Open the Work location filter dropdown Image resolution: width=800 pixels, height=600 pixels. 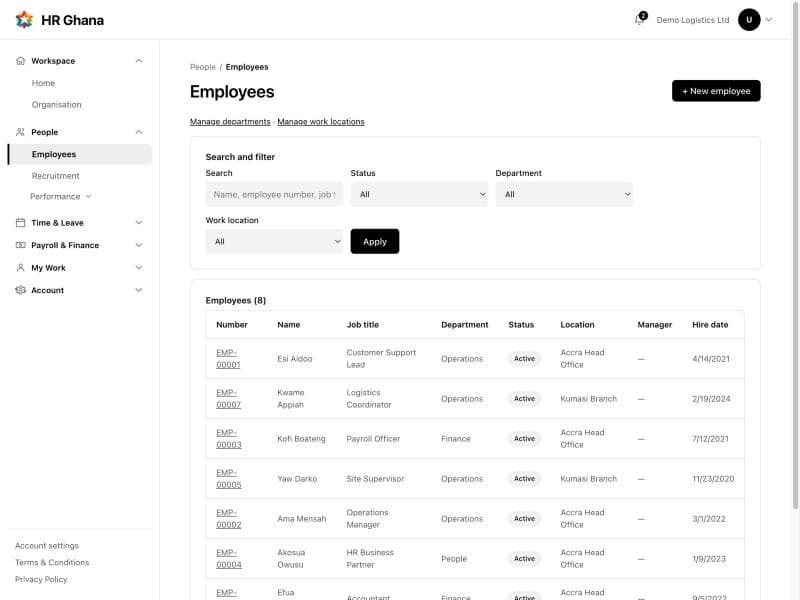pos(274,241)
